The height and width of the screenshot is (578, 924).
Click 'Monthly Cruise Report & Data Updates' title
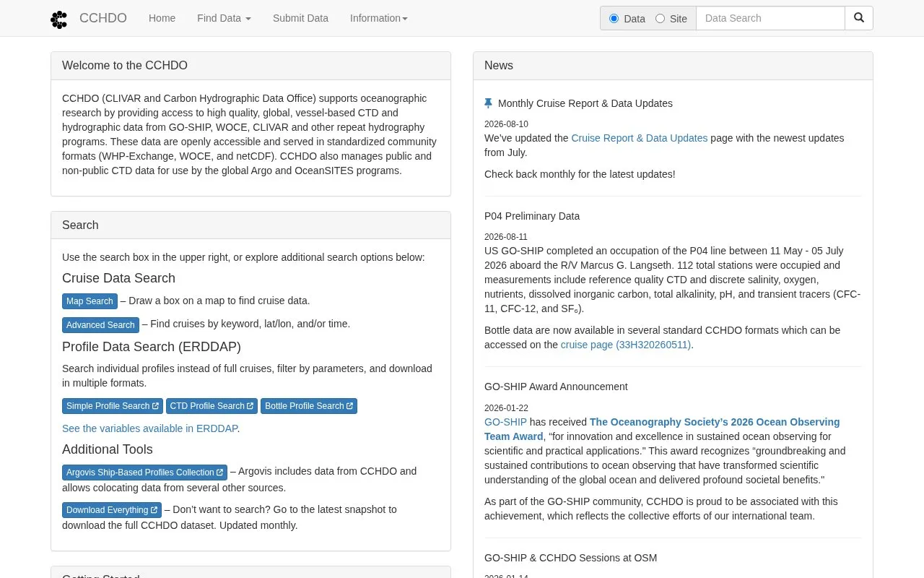coord(585,103)
